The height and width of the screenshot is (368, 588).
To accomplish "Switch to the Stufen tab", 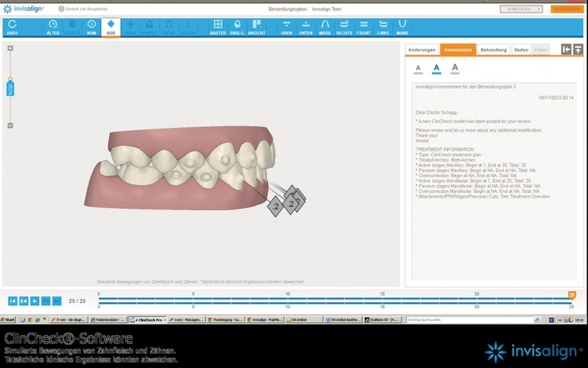I will click(x=521, y=50).
